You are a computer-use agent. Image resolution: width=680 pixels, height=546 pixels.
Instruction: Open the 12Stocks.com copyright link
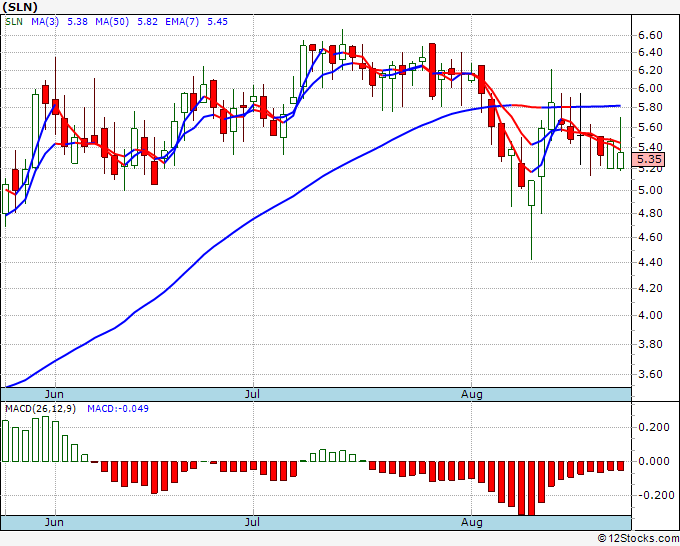[x=638, y=538]
